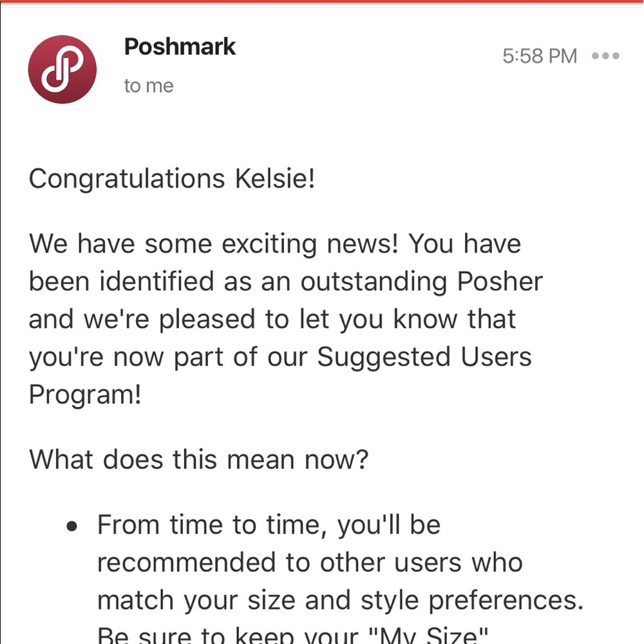Expand the "to me" recipient details

point(149,86)
